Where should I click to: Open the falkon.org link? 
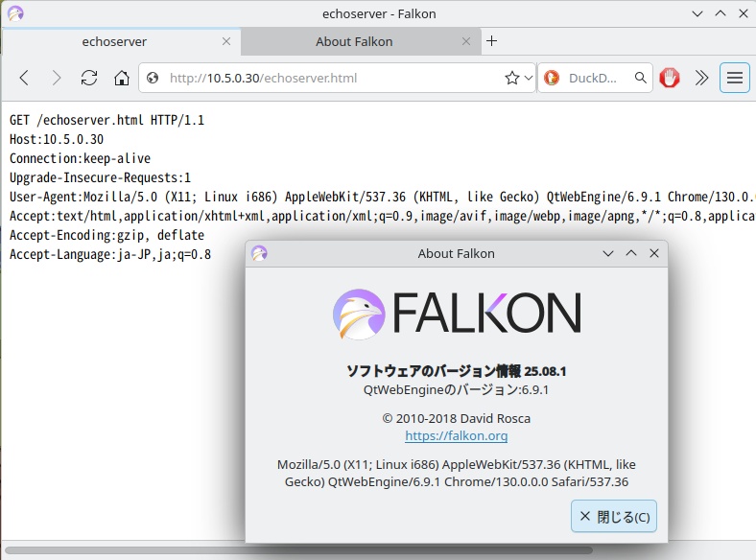click(456, 435)
